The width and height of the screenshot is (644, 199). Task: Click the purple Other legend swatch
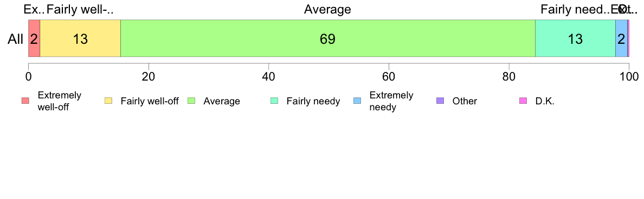coord(440,101)
